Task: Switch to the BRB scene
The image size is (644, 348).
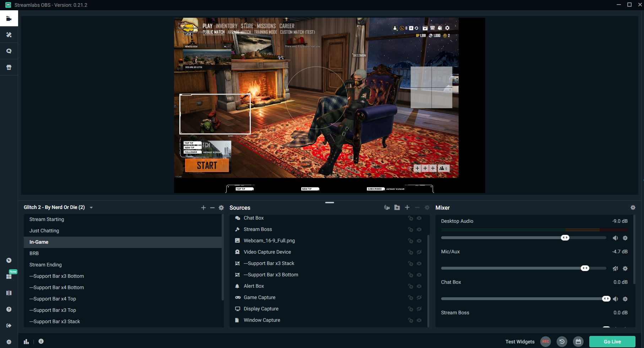Action: point(123,253)
